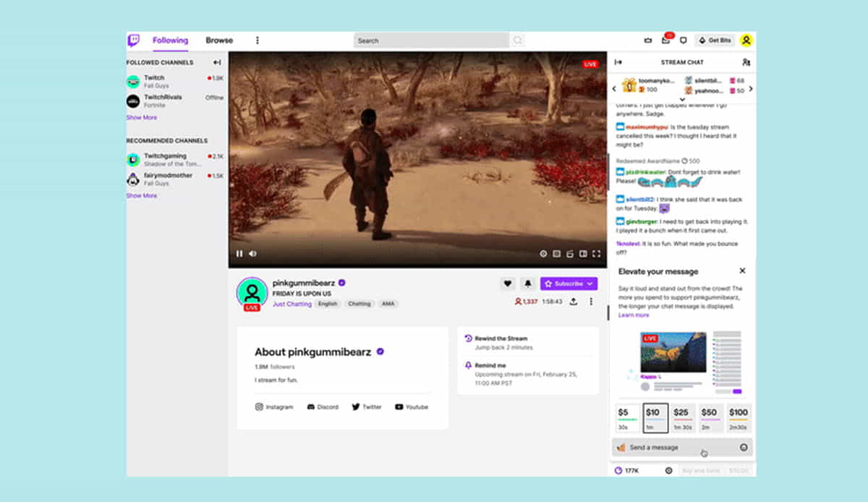Click Get Bits button
868x502 pixels.
[x=715, y=41]
